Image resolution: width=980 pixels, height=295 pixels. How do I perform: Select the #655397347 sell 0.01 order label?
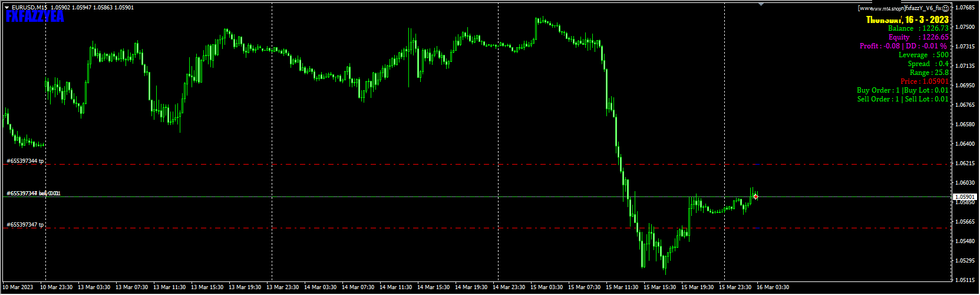tap(33, 194)
